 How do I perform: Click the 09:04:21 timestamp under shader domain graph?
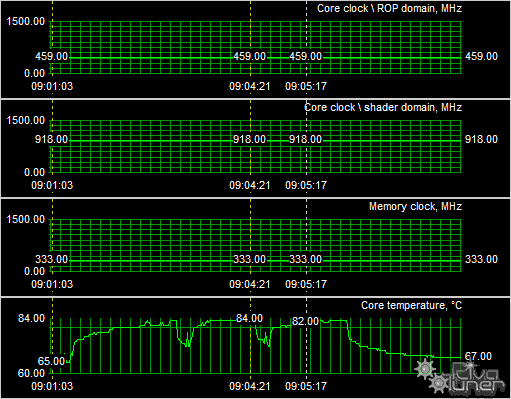(x=250, y=185)
